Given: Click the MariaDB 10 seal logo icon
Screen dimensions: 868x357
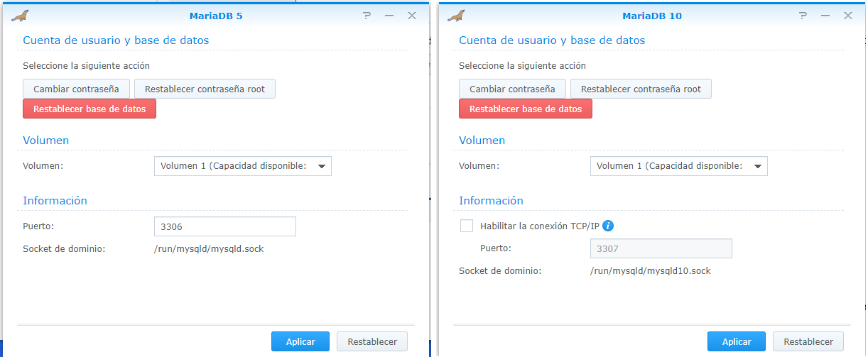Looking at the screenshot, I should point(456,16).
